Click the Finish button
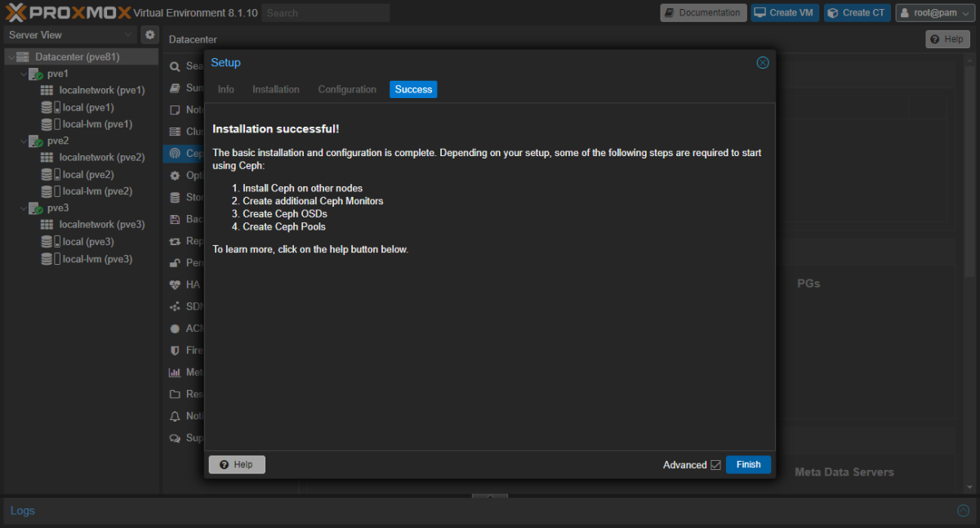This screenshot has height=528, width=980. coord(748,464)
